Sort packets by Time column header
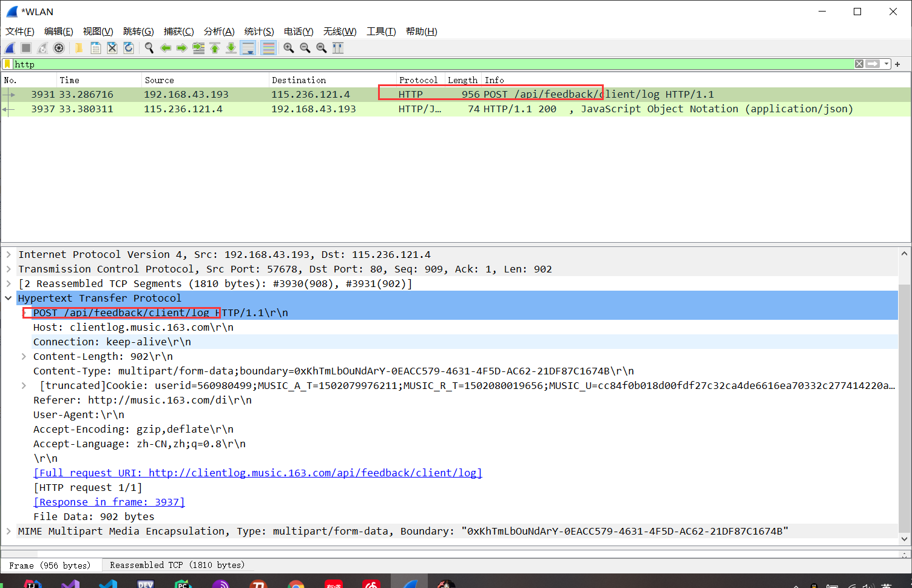This screenshot has width=912, height=588. point(99,80)
